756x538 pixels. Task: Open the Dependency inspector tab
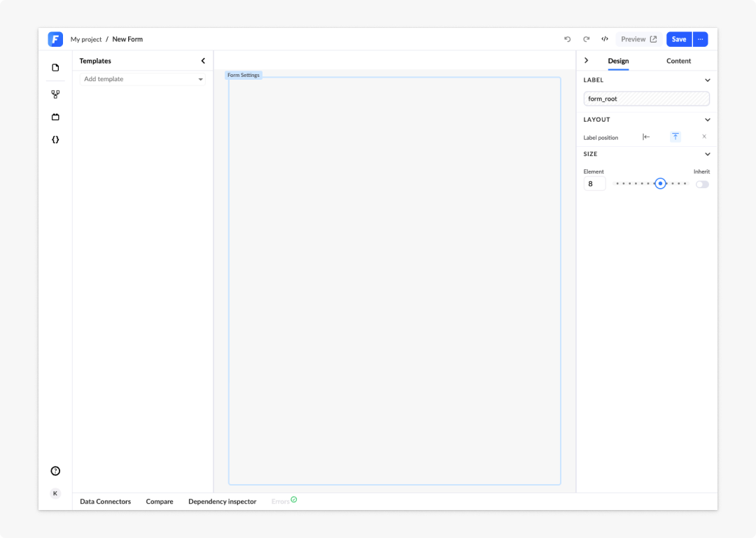pyautogui.click(x=223, y=502)
